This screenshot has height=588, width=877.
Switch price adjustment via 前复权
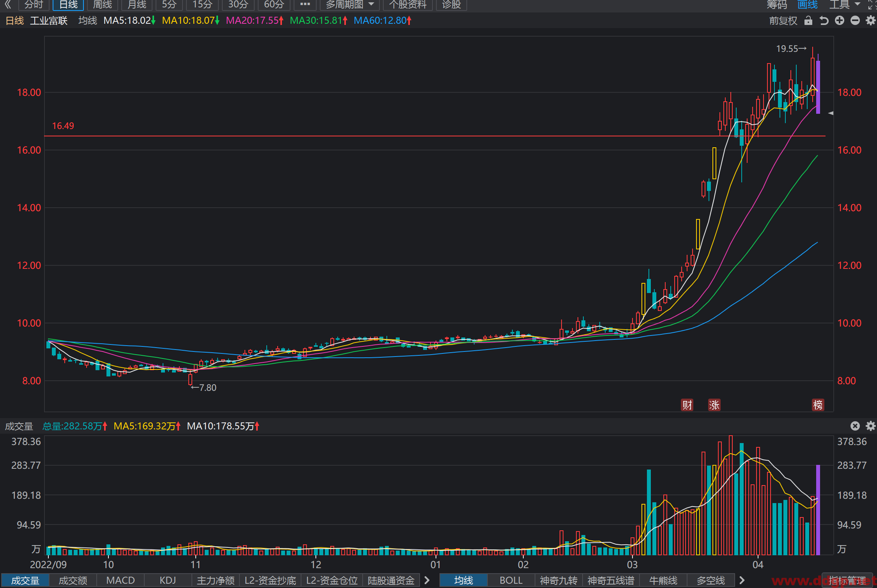tap(783, 21)
